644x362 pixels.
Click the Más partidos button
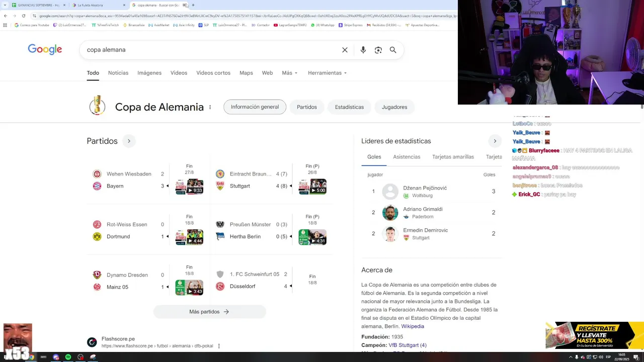[209, 312]
